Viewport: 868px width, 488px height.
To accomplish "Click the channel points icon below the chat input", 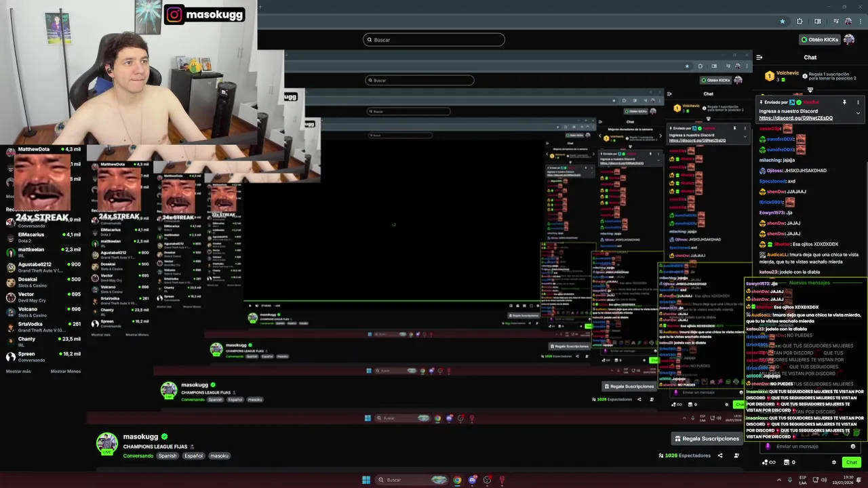I will (x=768, y=462).
